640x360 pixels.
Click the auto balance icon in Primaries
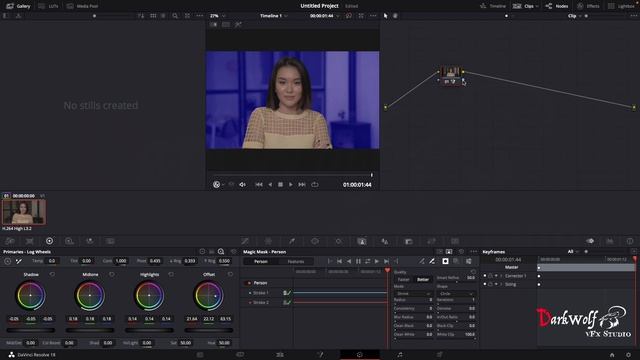coord(8,261)
